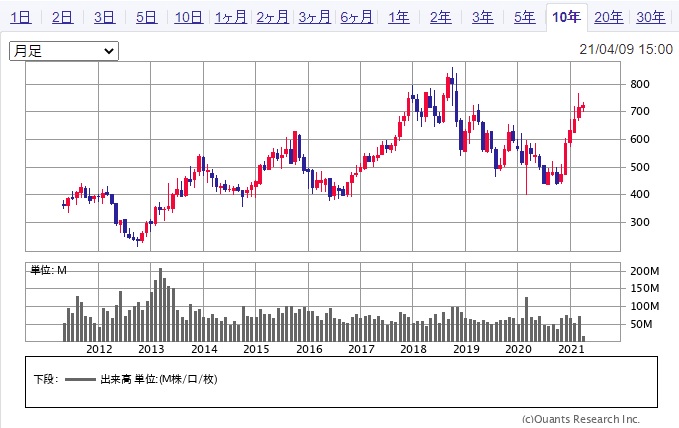Click the 150M volume axis label
The height and width of the screenshot is (428, 679).
645,288
